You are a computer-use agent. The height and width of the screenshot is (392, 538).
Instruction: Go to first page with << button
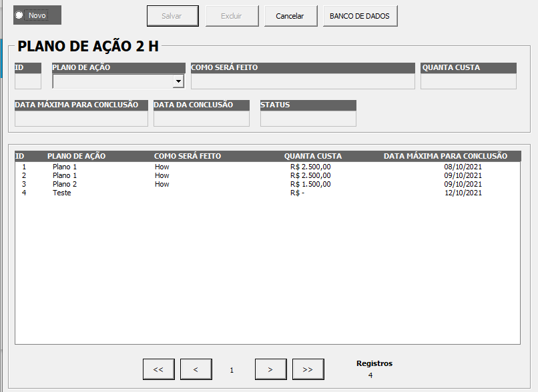158,369
